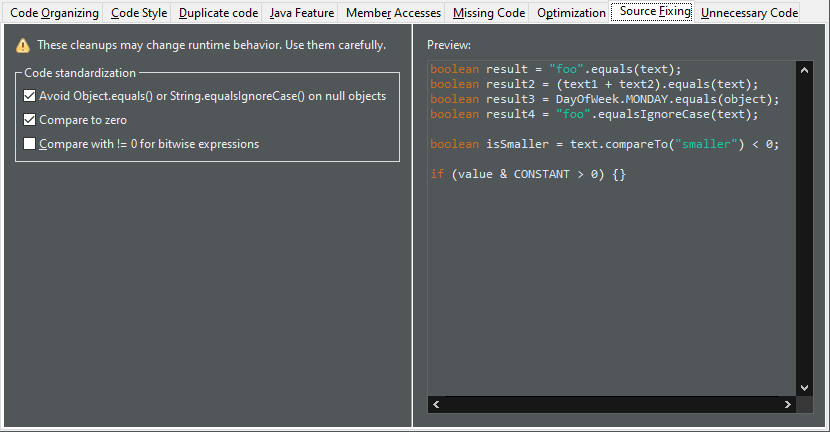
Task: Switch to the Code Organizing tab
Action: [x=54, y=13]
